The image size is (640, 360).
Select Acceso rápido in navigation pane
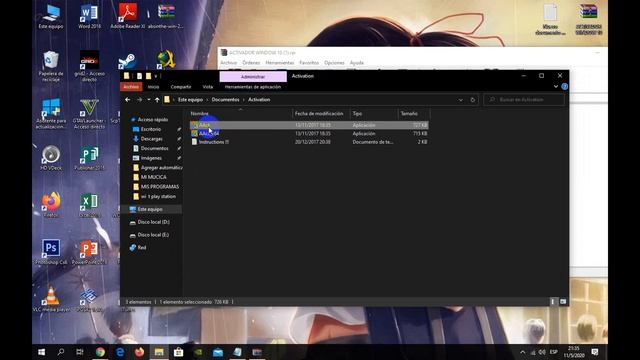(x=153, y=120)
